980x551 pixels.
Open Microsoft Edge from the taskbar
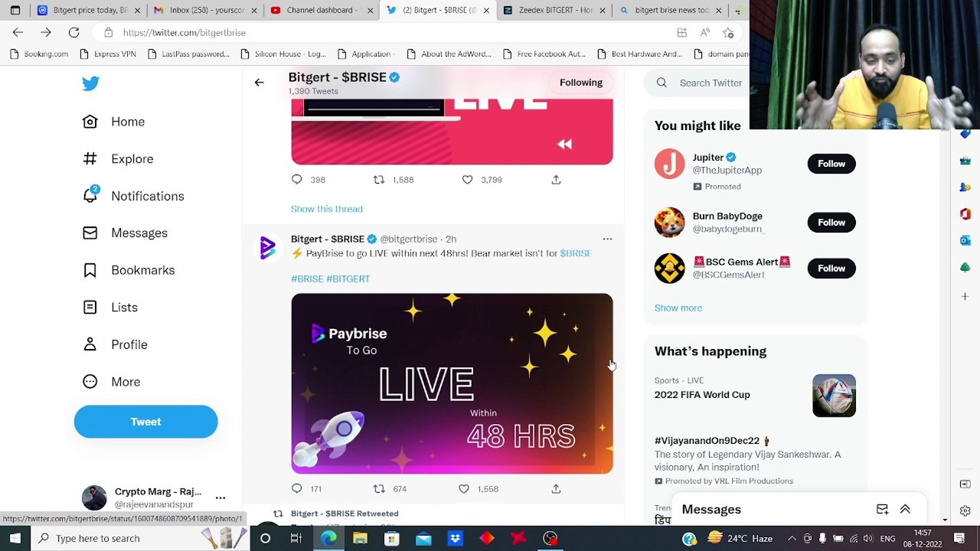(328, 539)
